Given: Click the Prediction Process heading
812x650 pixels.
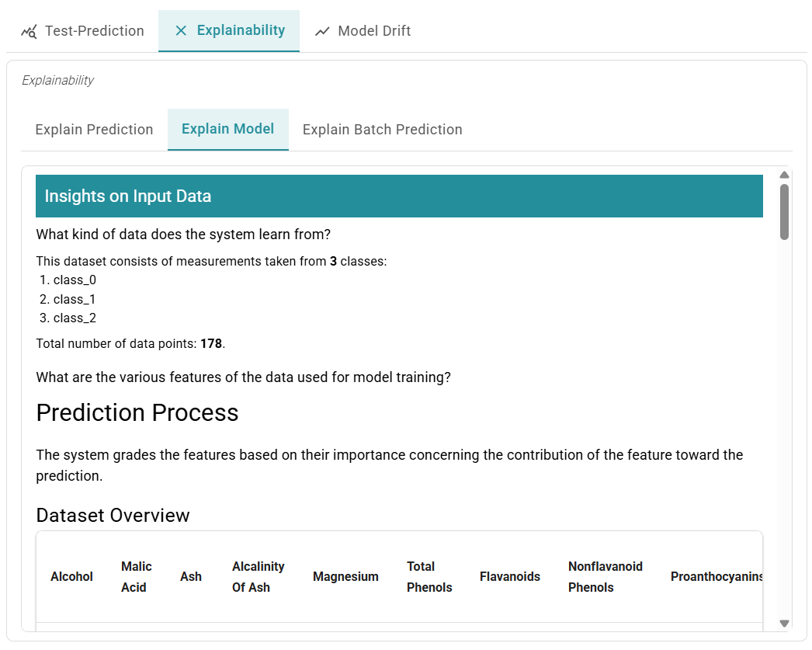Looking at the screenshot, I should pos(137,413).
